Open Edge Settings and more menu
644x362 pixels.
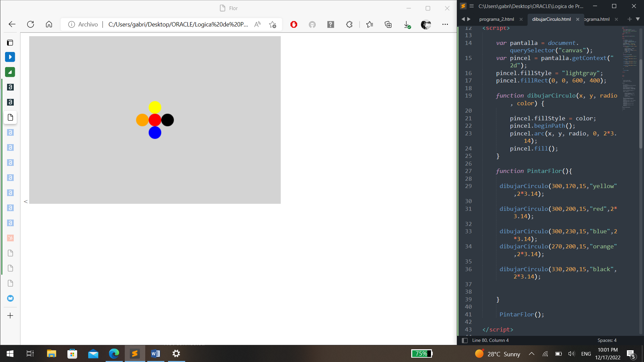445,24
